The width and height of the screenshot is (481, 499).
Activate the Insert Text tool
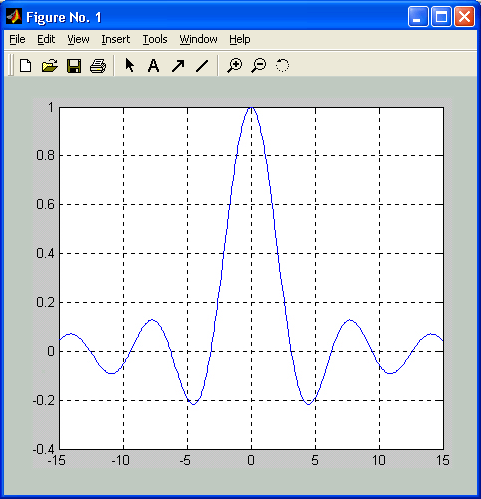(x=153, y=65)
